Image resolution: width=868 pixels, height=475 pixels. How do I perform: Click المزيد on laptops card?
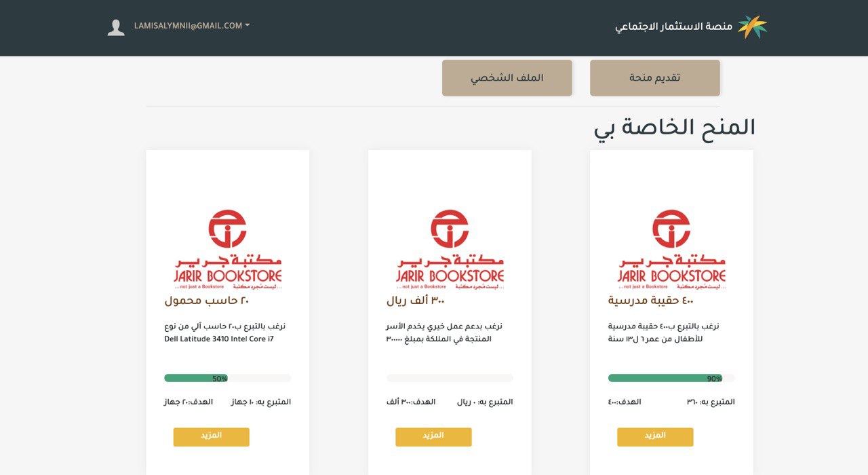click(x=212, y=437)
